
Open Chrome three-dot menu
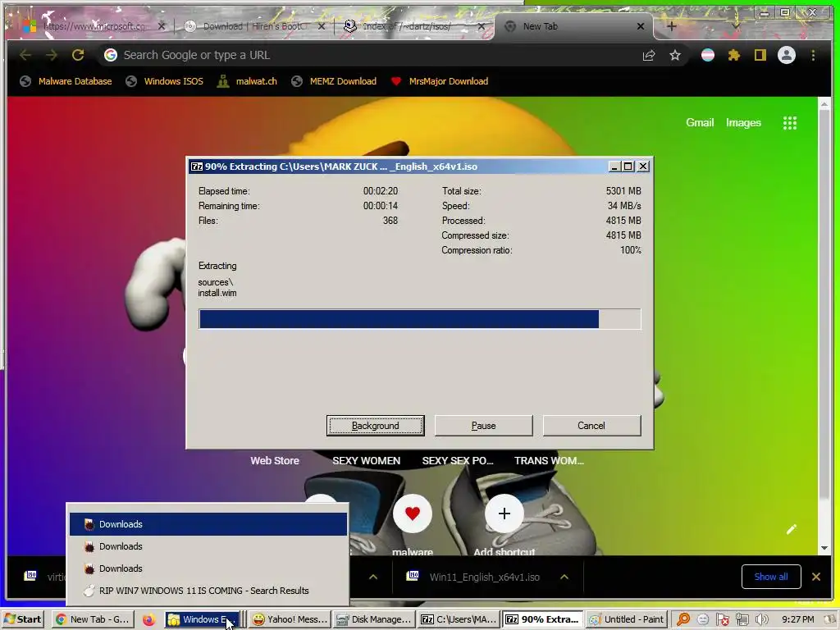pyautogui.click(x=813, y=55)
